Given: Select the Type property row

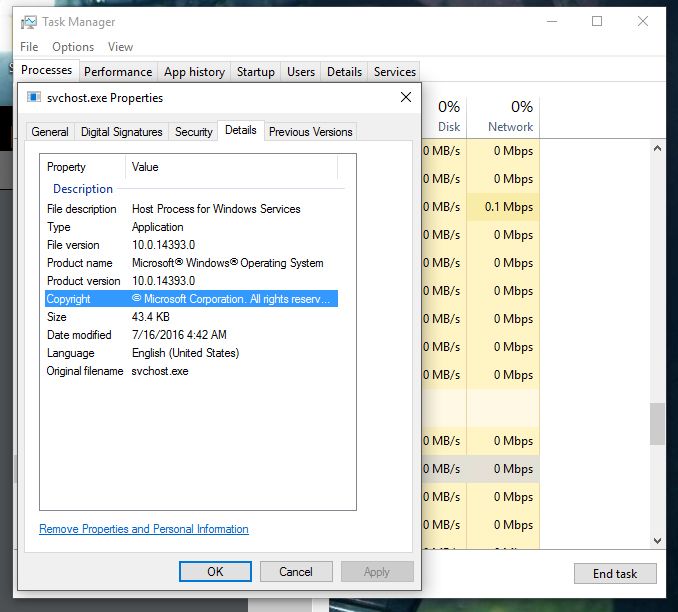Looking at the screenshot, I should (192, 227).
